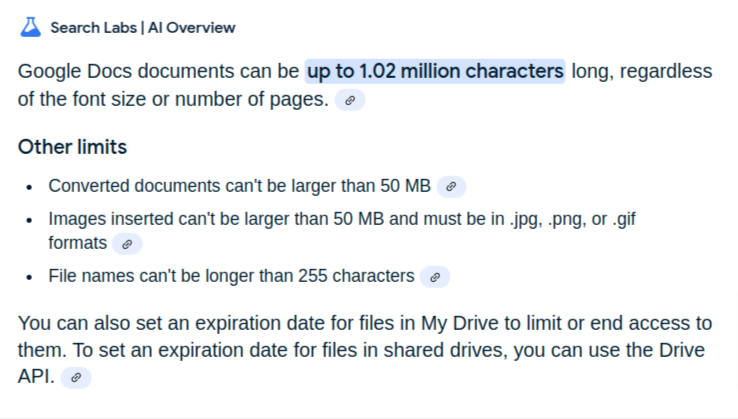Screen dimensions: 738x419
Task: Open source link for file name length limit
Action: click(x=435, y=277)
